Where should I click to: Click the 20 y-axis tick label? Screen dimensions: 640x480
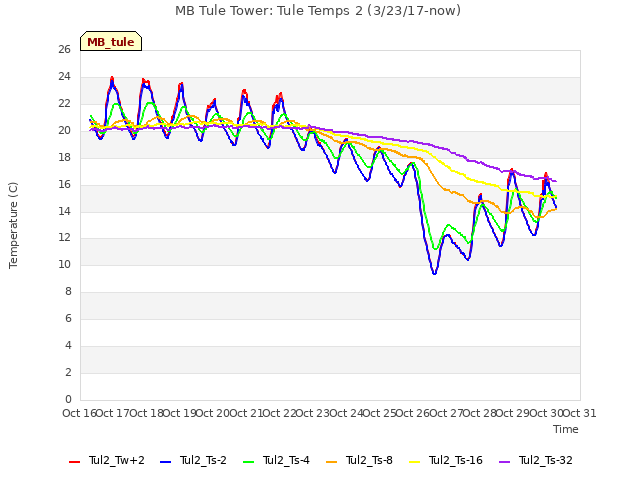tap(64, 131)
